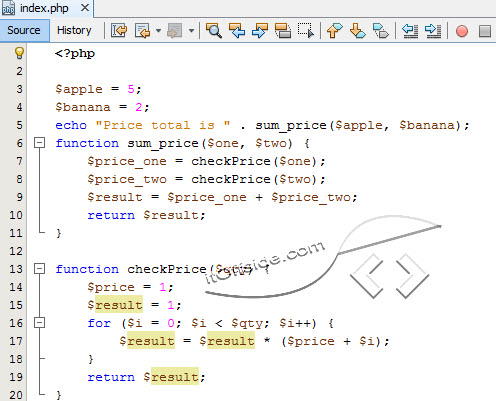Open the Forward history dropdown arrow
Viewport: 496px width, 401px height.
click(x=191, y=31)
